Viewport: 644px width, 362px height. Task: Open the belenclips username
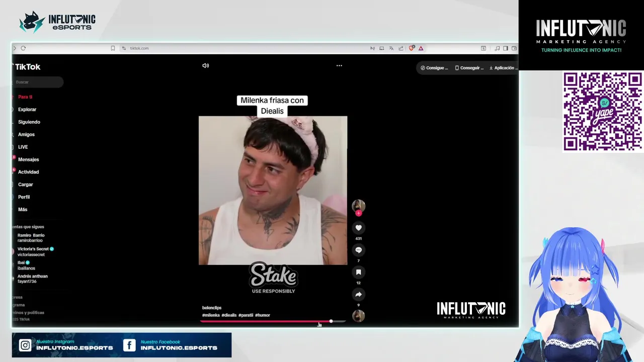212,308
